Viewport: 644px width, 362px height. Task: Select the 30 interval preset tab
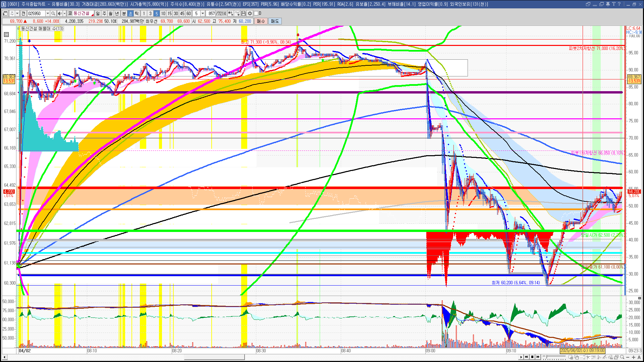[x=176, y=13]
